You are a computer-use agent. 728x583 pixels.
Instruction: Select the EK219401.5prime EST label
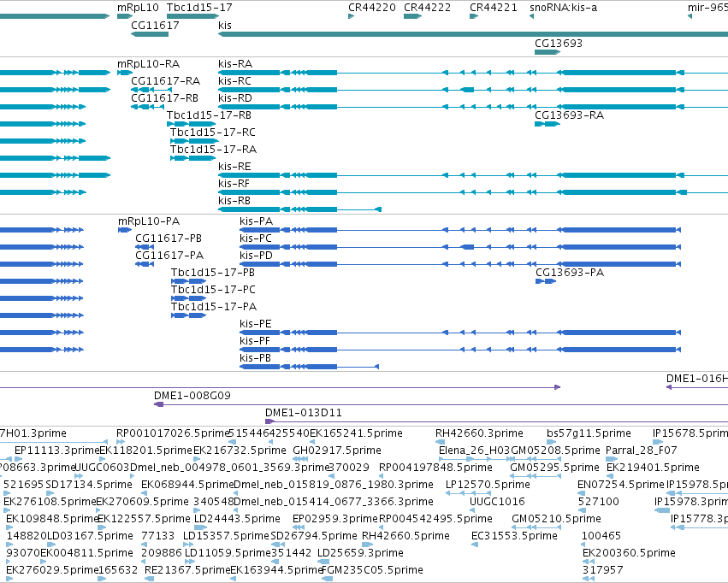[653, 468]
